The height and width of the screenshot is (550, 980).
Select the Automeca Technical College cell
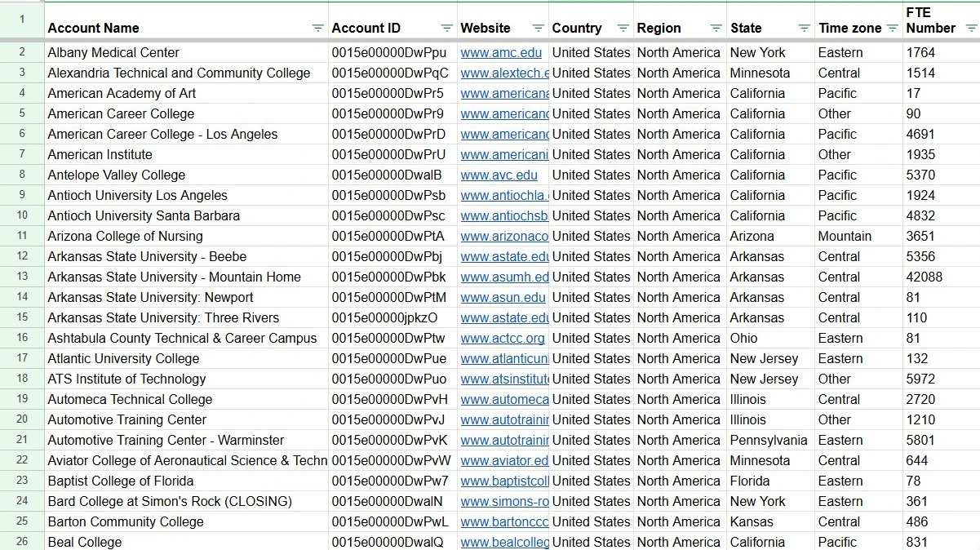pos(186,399)
